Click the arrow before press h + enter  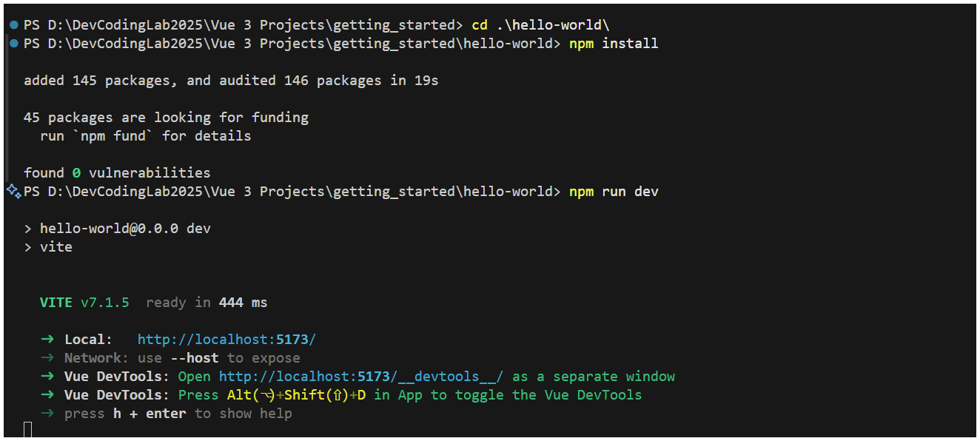coord(47,414)
